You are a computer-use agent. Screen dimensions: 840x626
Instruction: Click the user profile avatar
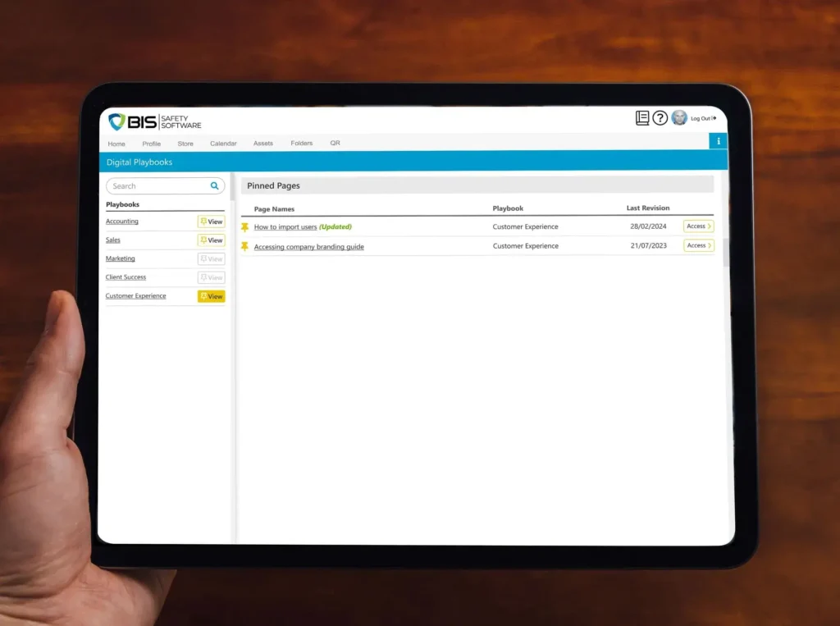(x=679, y=118)
